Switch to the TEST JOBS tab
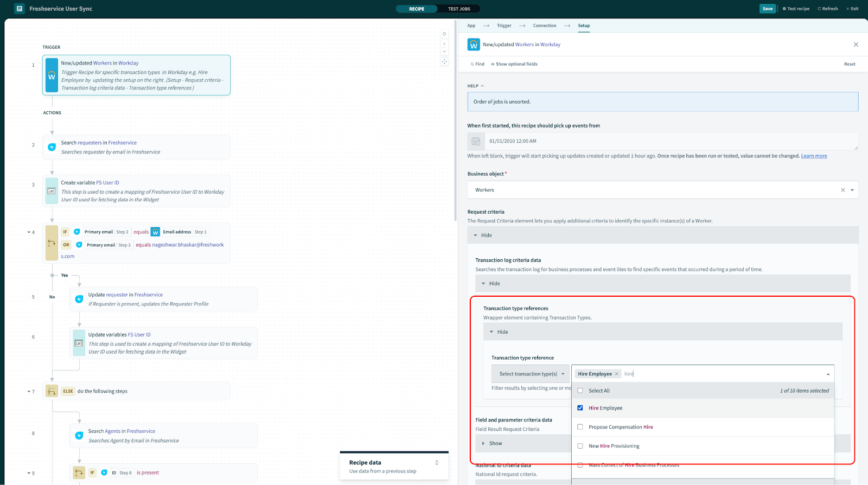Screen dimensions: 868x485 459,9
